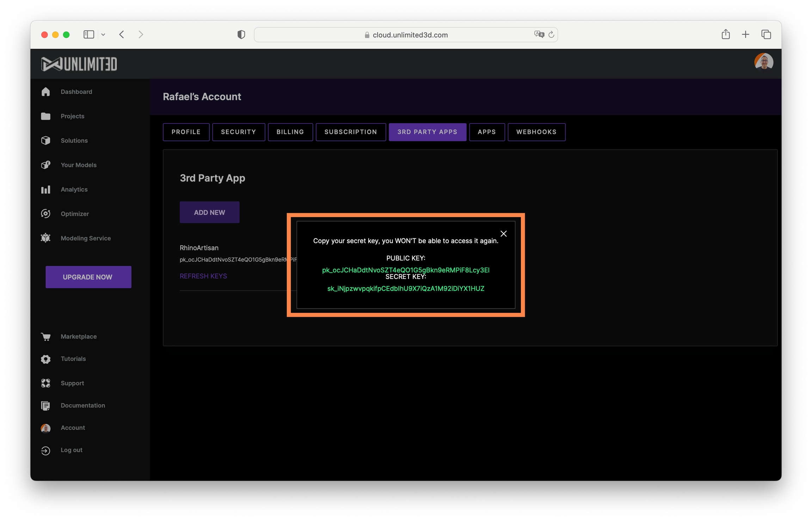Viewport: 812px width, 521px height.
Task: Expand the sidebar tab group chevron
Action: click(x=103, y=35)
